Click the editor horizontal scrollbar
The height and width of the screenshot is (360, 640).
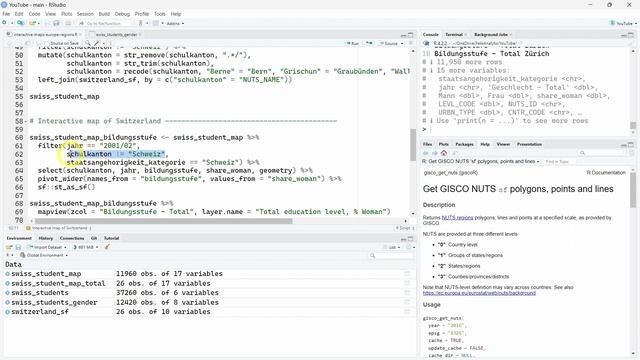click(x=163, y=221)
